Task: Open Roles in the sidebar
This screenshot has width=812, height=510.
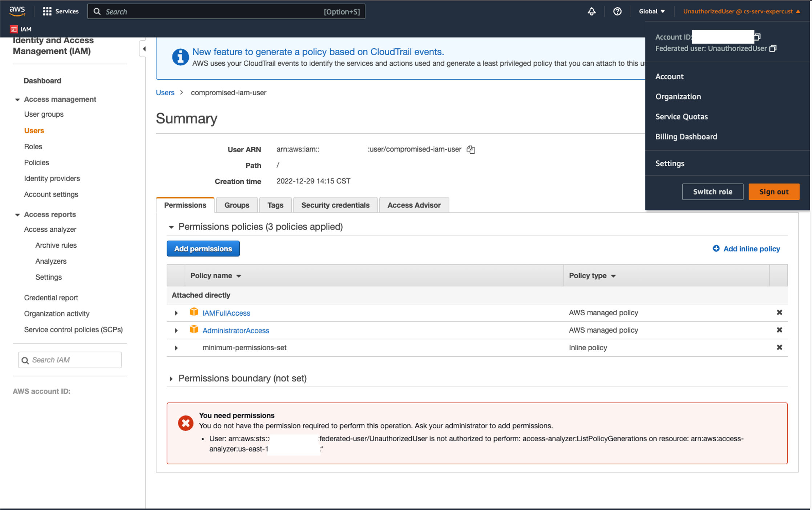Action: (x=33, y=146)
